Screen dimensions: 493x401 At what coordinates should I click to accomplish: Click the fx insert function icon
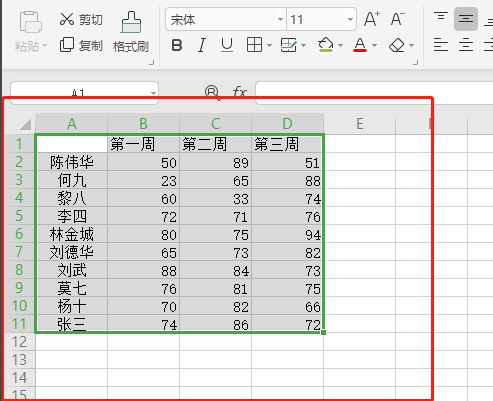point(240,91)
